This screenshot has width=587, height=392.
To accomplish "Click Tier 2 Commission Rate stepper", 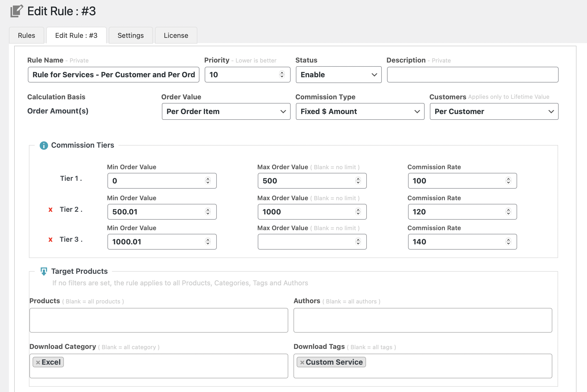I will click(x=508, y=212).
